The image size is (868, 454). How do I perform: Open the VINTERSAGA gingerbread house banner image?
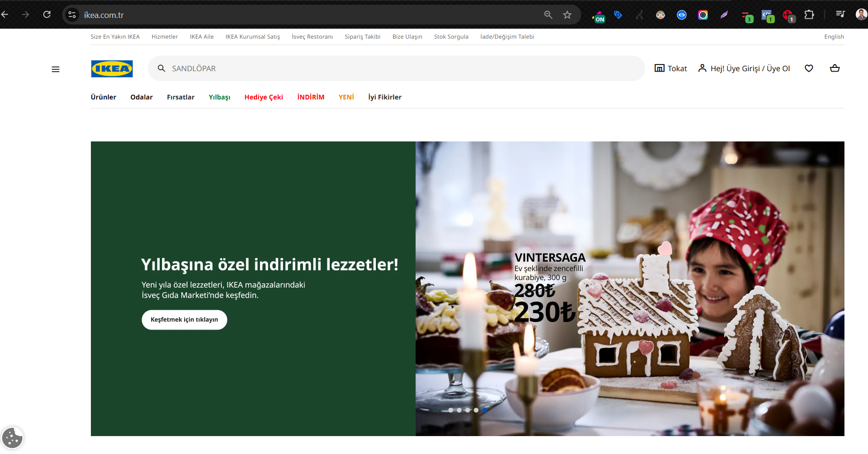630,289
